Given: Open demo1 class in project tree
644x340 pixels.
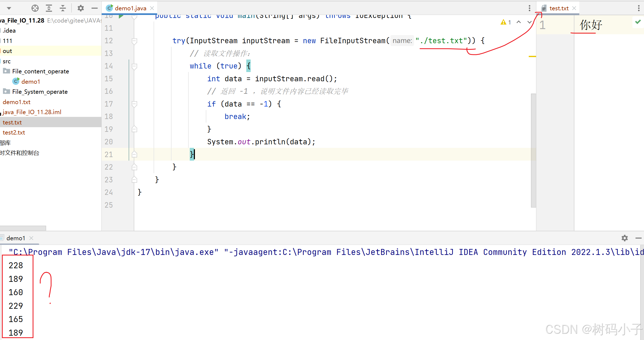Looking at the screenshot, I should [x=30, y=82].
